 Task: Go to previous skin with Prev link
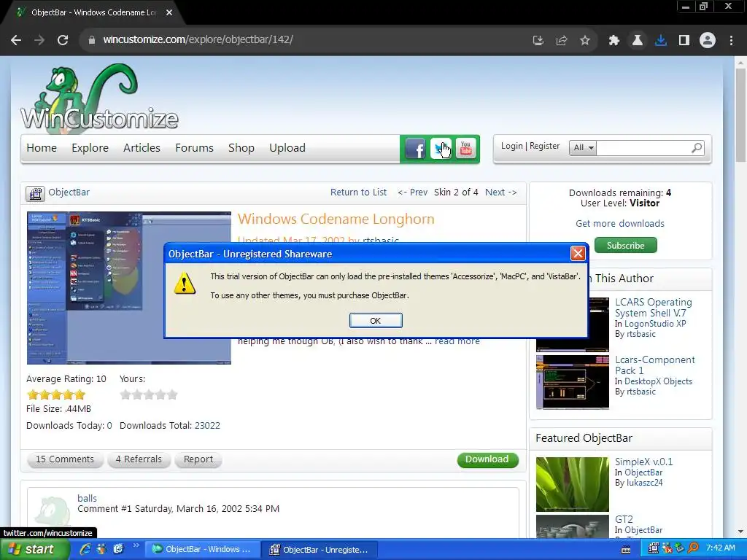click(x=413, y=192)
